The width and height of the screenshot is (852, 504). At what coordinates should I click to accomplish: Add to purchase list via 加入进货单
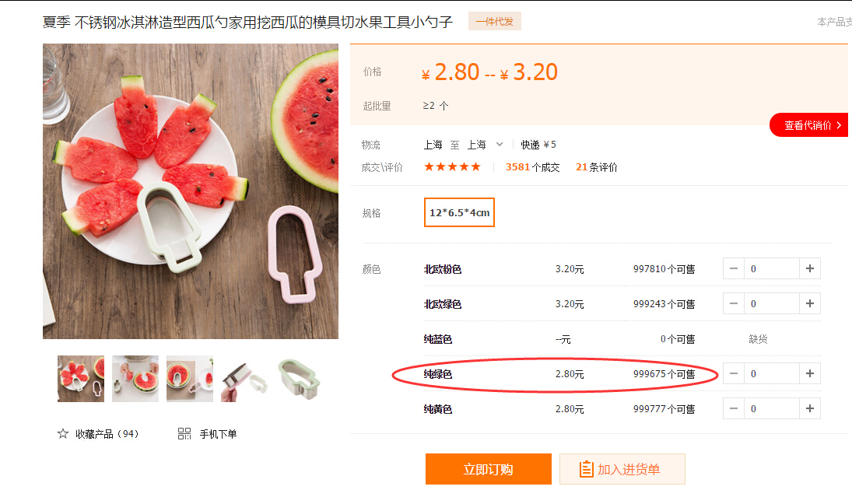click(x=622, y=469)
